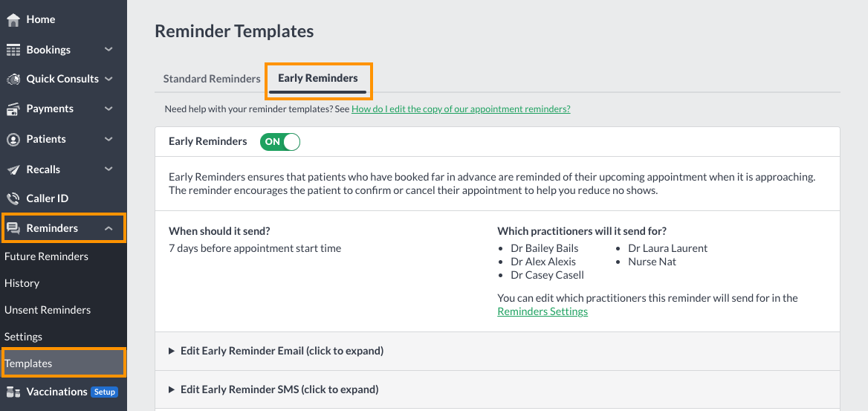Open the appointment reminders help article link

tap(461, 109)
